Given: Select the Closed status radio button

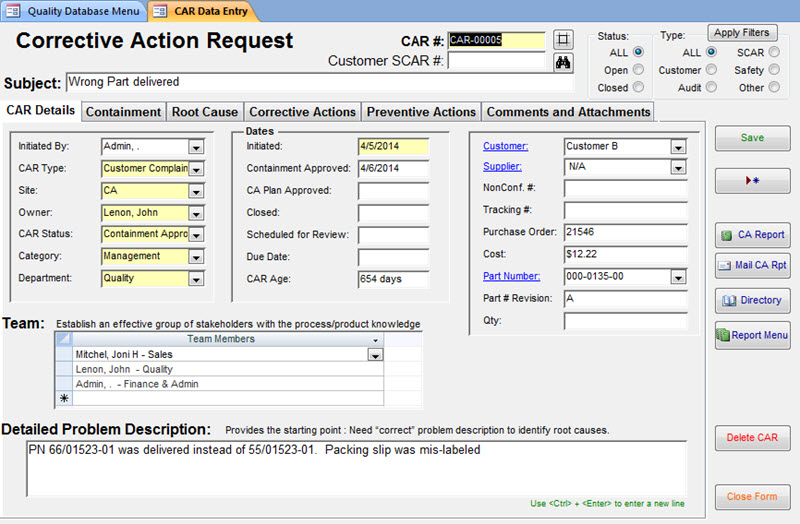Looking at the screenshot, I should (638, 87).
